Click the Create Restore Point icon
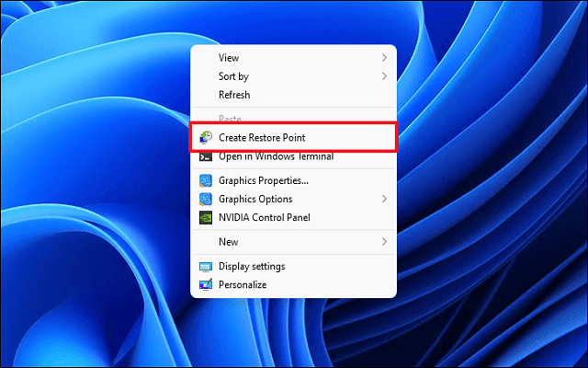This screenshot has height=368, width=588. pos(206,137)
